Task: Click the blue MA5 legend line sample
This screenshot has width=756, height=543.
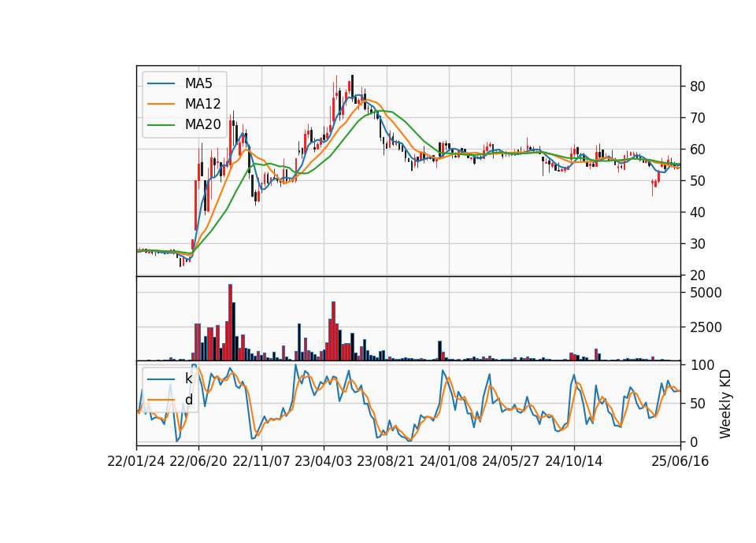Action: (161, 84)
